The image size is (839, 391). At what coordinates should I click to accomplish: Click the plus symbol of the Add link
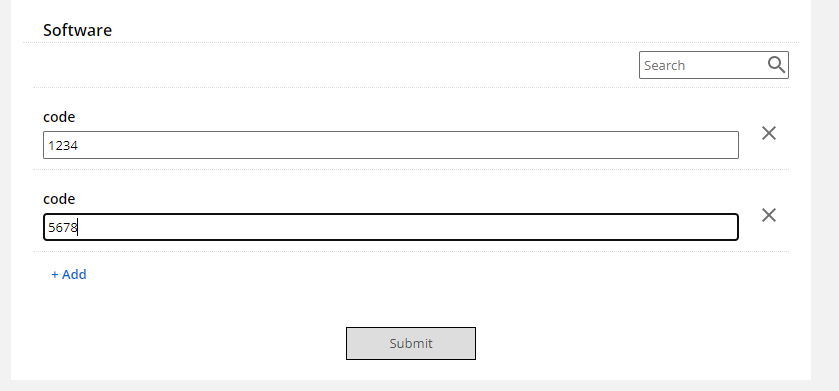click(x=55, y=274)
